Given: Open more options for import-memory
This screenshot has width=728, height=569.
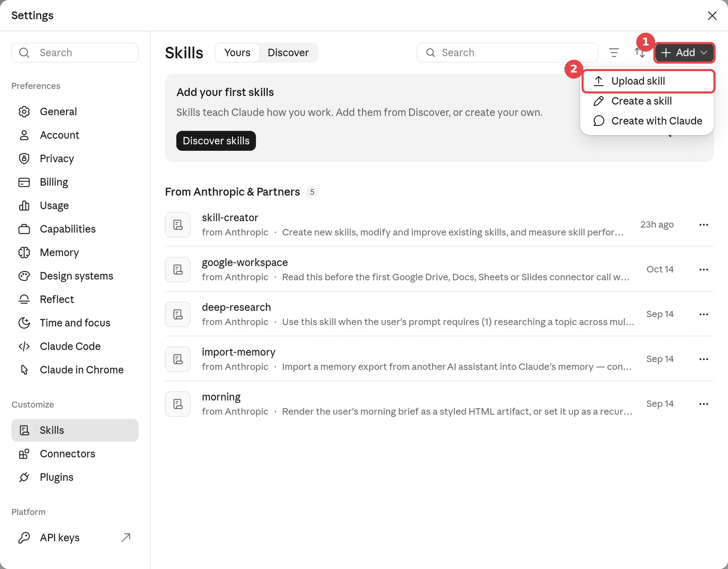Looking at the screenshot, I should pos(703,359).
